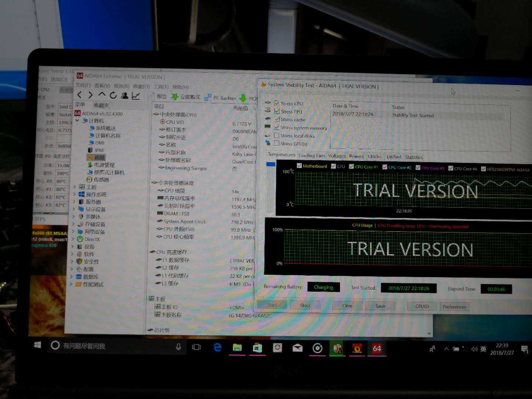532x399 pixels.
Task: Open the 收藏(O) menu
Action: tap(141, 86)
